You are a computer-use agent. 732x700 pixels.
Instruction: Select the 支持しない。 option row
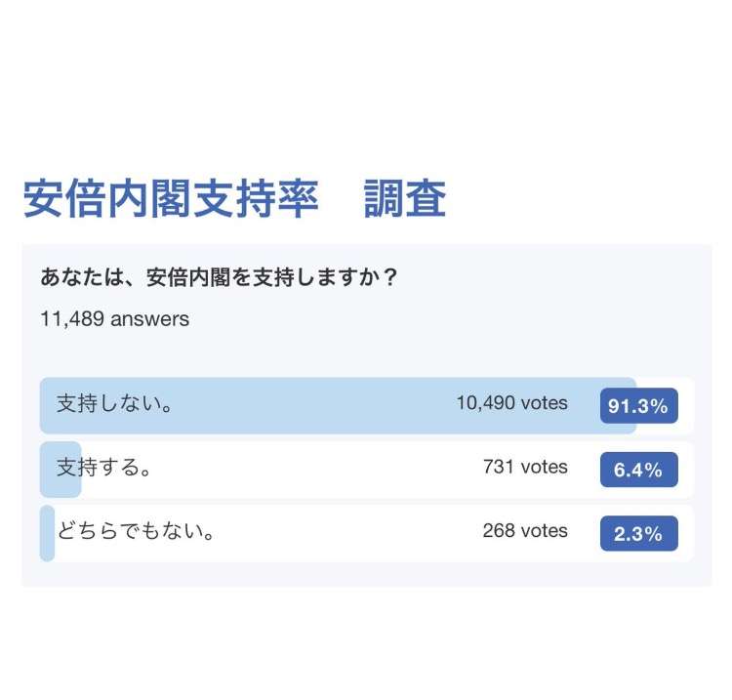[x=367, y=405]
